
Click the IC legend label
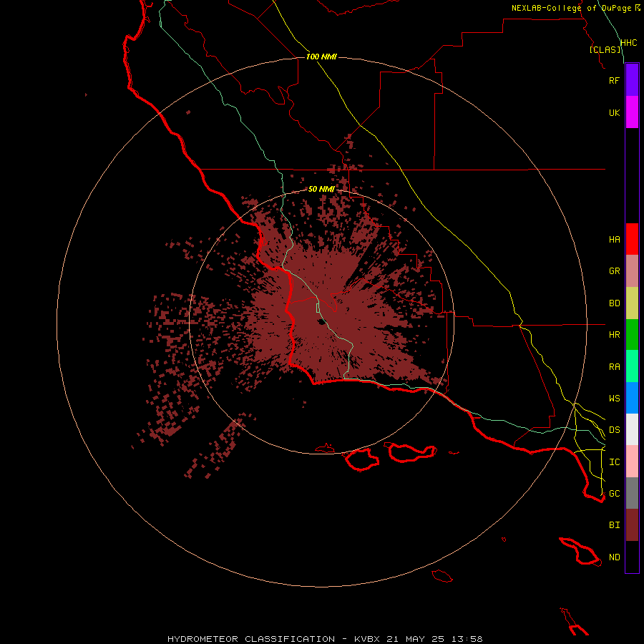tap(614, 462)
